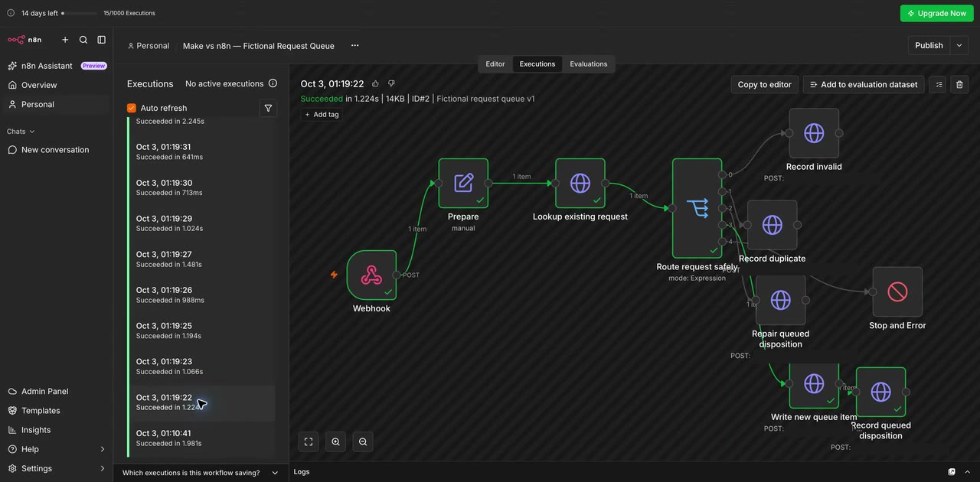Select the Route request safely switch node
This screenshot has height=482, width=980.
point(697,208)
